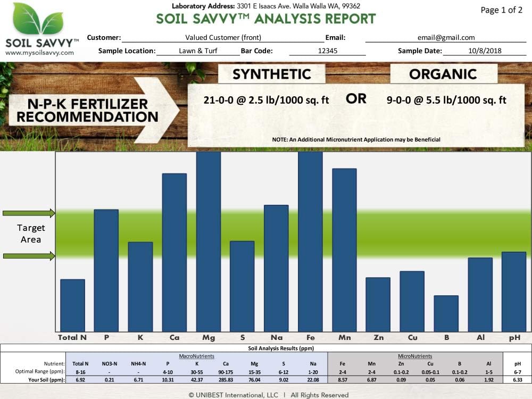Select the Total N soil value '6.92'
The width and height of the screenshot is (532, 399).
click(80, 380)
